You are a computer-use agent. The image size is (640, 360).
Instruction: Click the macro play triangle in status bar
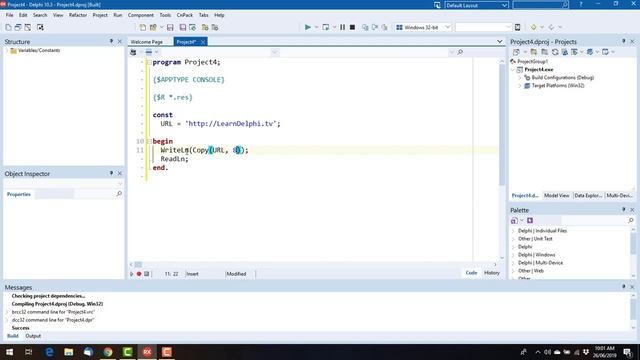(131, 274)
